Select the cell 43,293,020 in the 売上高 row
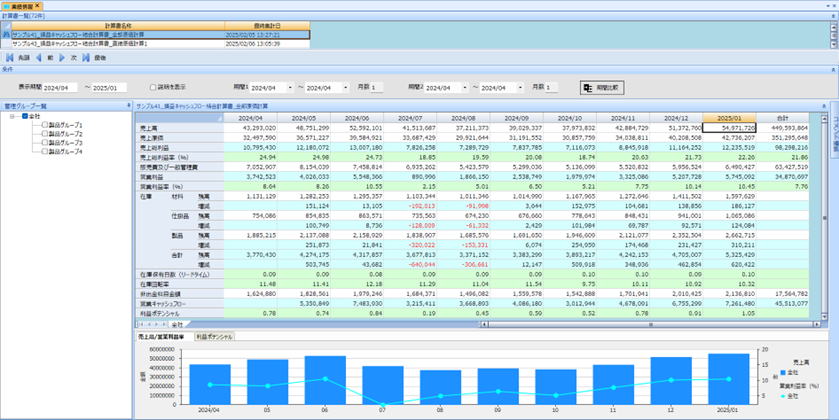The width and height of the screenshot is (839, 420). tap(250, 128)
